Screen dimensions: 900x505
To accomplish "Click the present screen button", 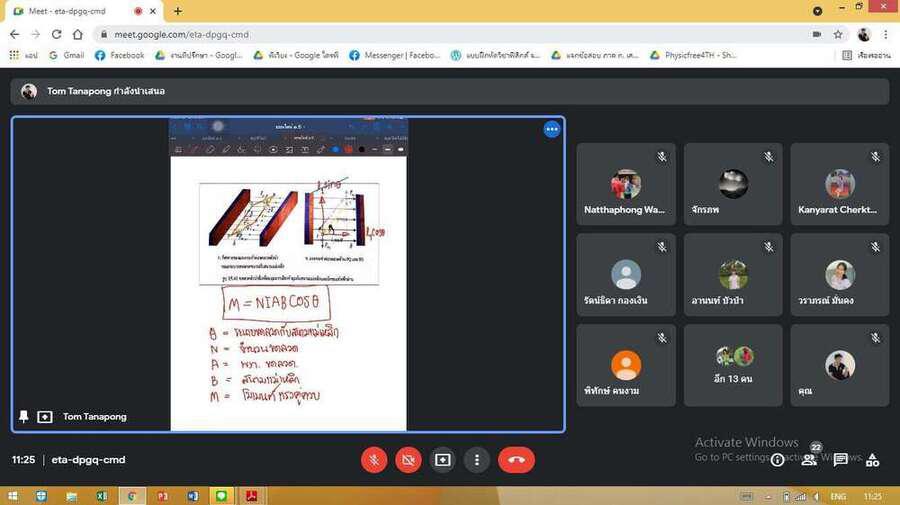I will point(443,460).
